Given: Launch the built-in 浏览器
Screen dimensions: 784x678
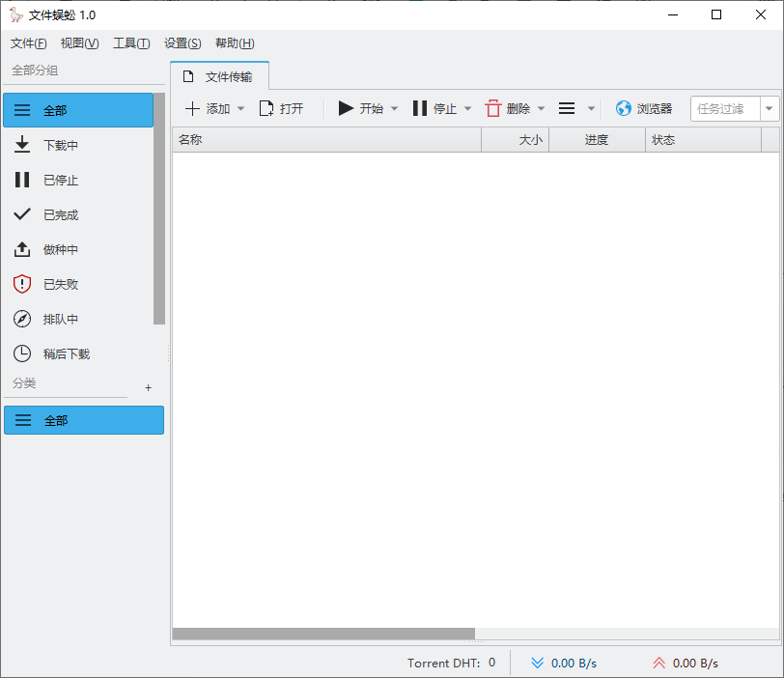Looking at the screenshot, I should pyautogui.click(x=643, y=108).
